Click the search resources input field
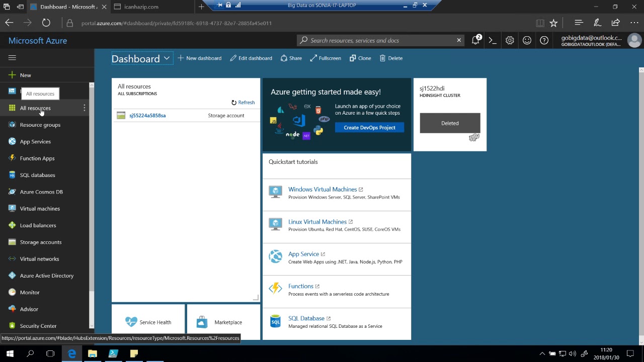The image size is (644, 362). pyautogui.click(x=381, y=40)
